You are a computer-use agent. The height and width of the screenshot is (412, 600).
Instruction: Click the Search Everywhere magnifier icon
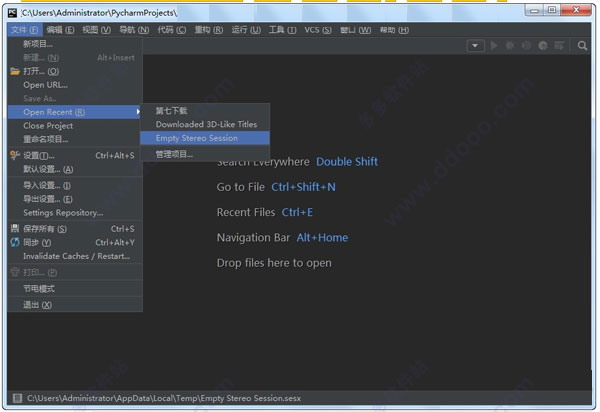pos(582,46)
